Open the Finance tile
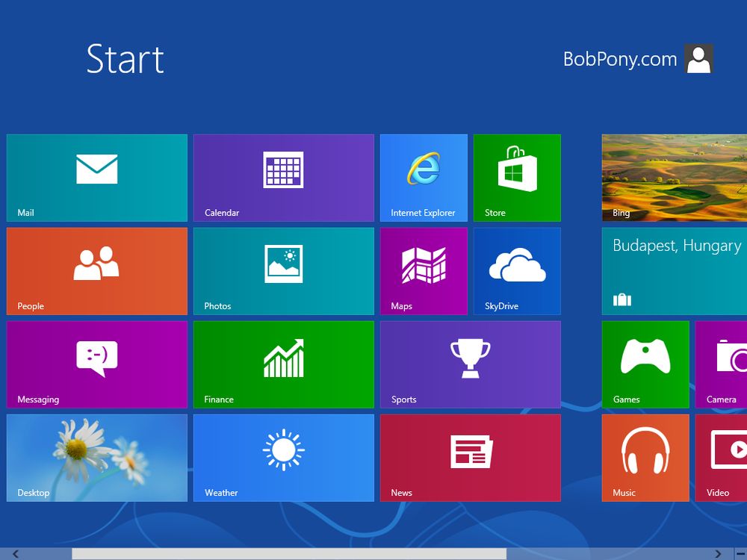The image size is (747, 560). (284, 364)
